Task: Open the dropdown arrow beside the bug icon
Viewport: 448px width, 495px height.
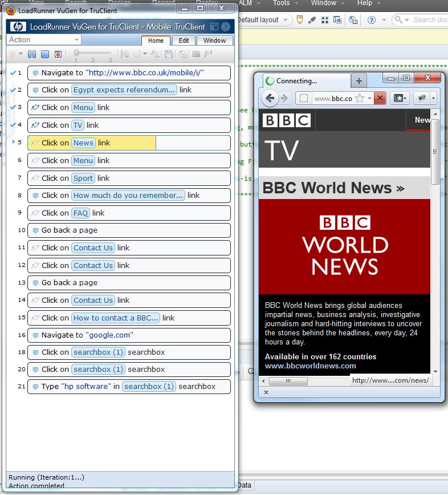Action: (433, 98)
